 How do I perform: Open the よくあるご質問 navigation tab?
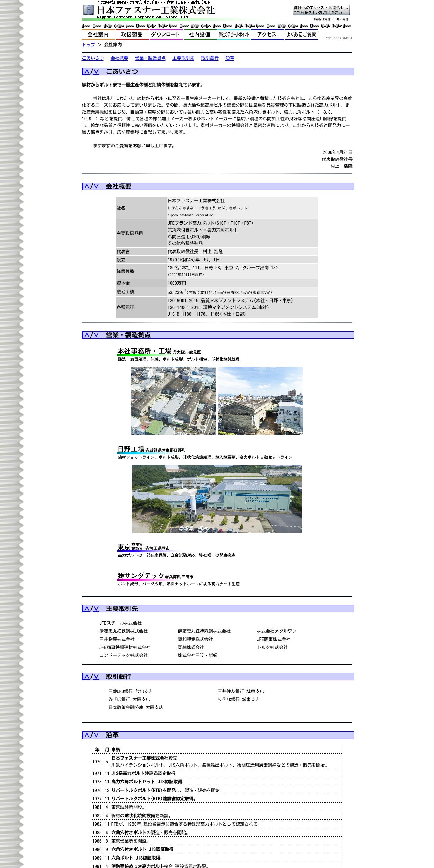[301, 34]
